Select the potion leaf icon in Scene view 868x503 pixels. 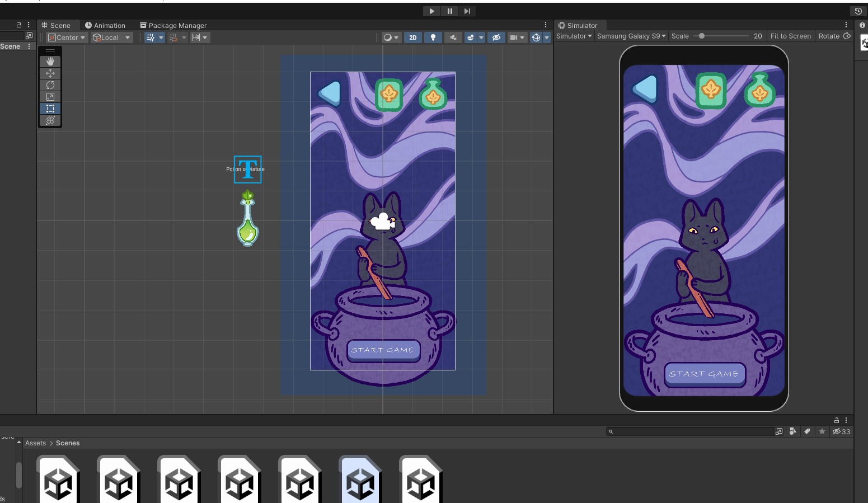coord(433,94)
